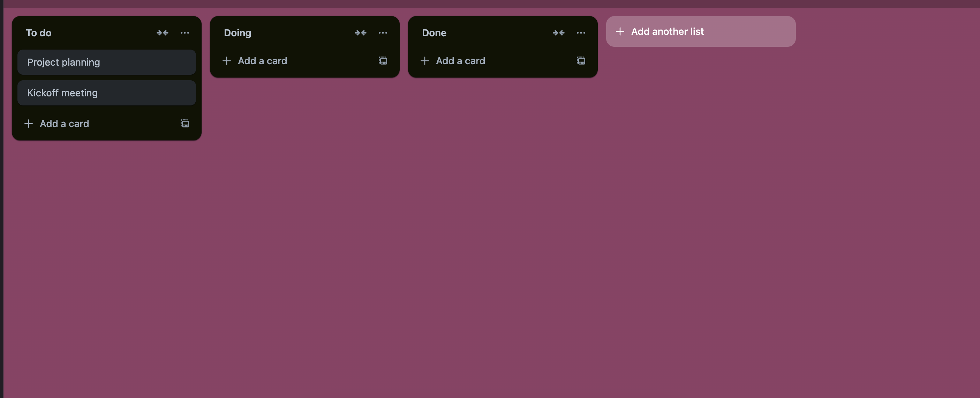Click the To do list title

[38, 33]
